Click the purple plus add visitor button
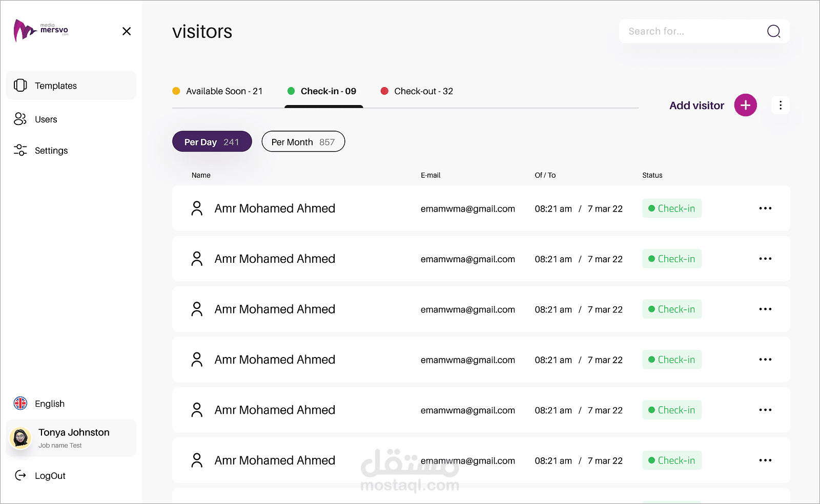This screenshot has width=820, height=504. pos(745,105)
